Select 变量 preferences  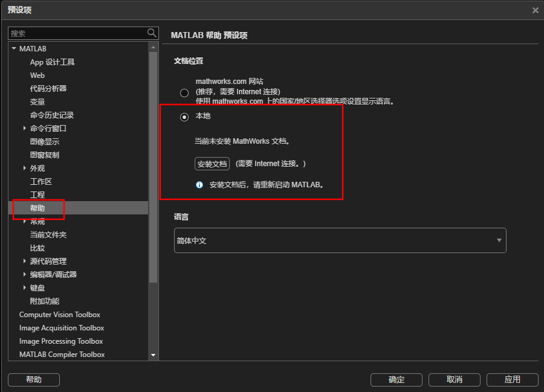click(x=37, y=102)
